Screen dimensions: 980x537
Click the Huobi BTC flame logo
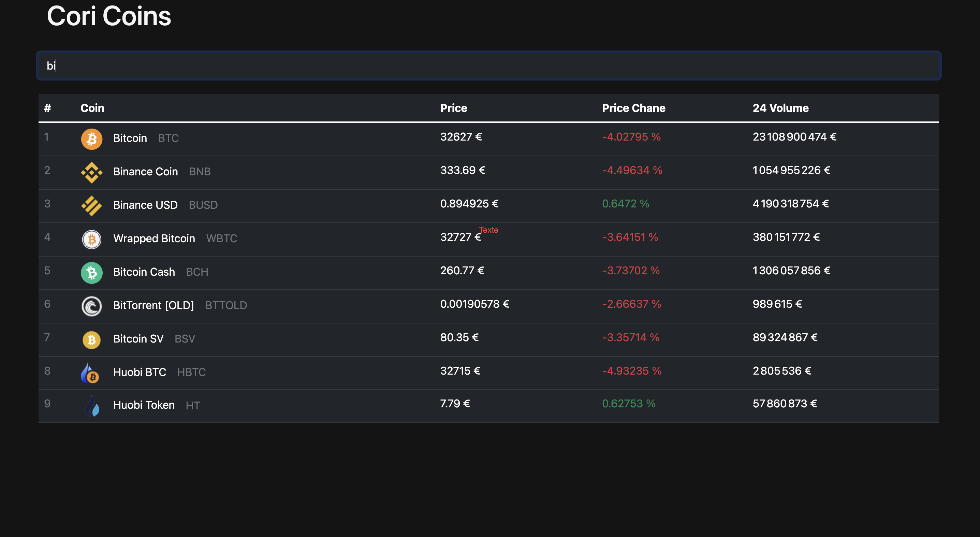pyautogui.click(x=90, y=373)
